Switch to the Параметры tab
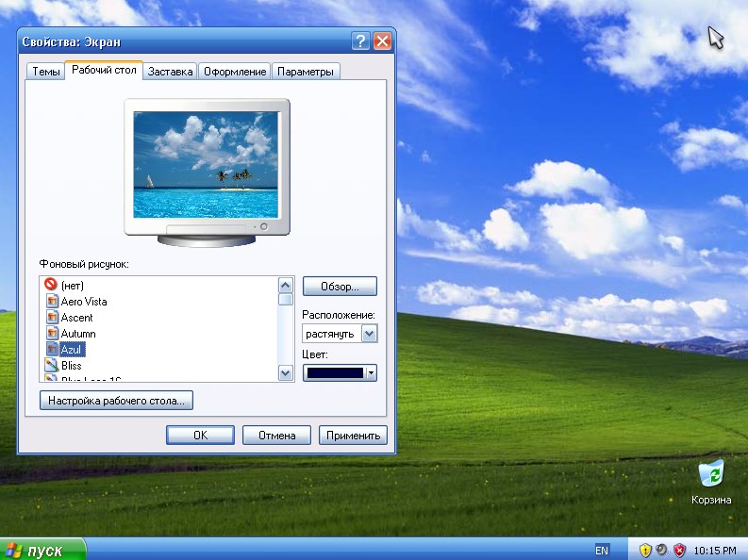 click(x=306, y=72)
